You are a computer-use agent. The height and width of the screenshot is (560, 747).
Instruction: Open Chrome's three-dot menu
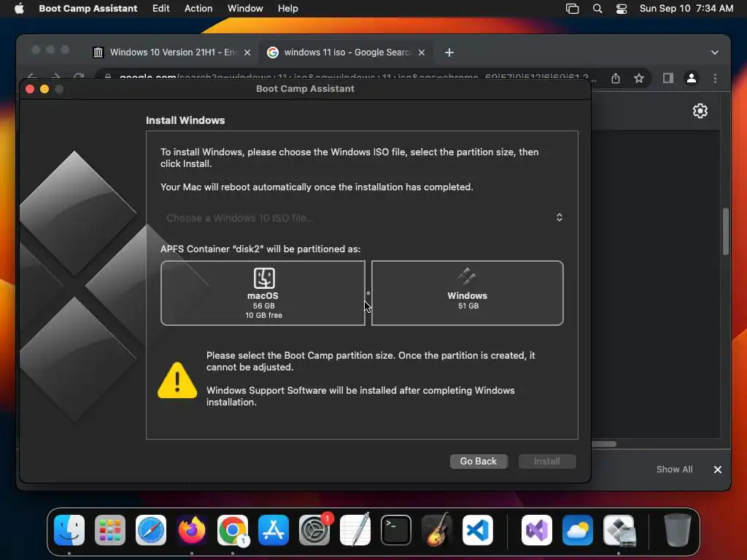coord(715,78)
